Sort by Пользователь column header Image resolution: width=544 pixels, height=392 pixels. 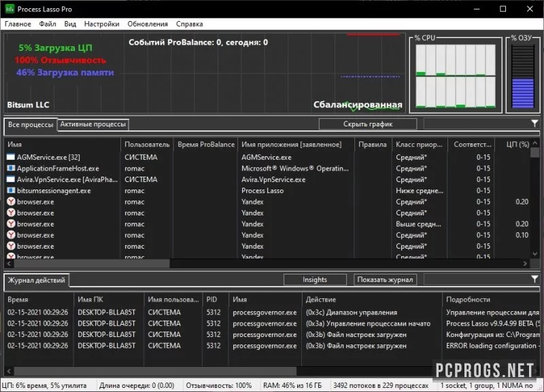pos(147,145)
